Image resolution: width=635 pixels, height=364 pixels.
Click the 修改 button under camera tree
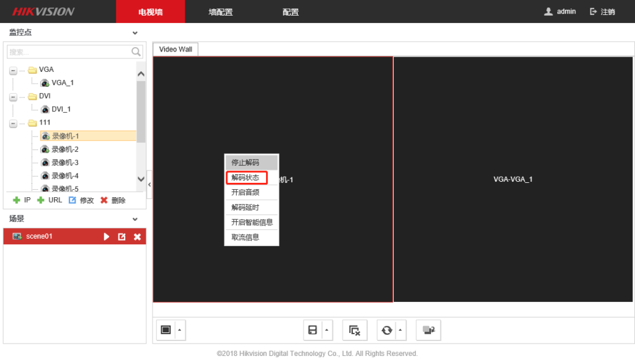point(81,200)
